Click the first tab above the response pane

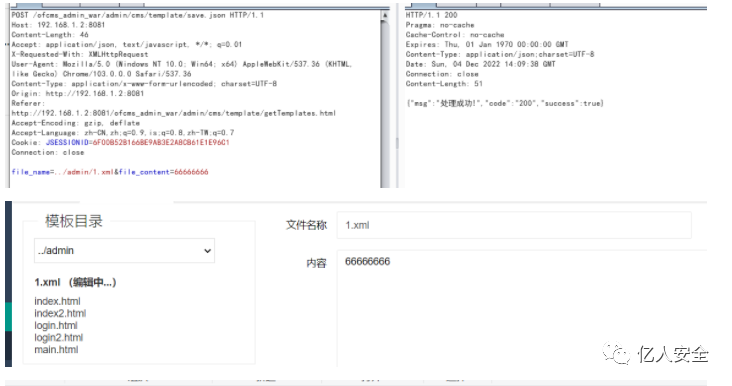(x=421, y=4)
